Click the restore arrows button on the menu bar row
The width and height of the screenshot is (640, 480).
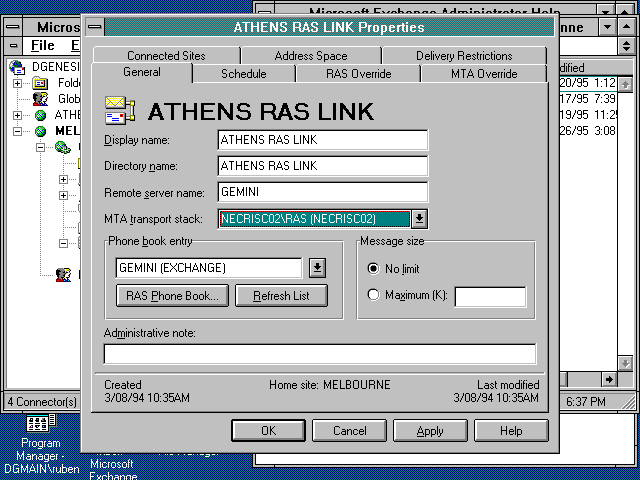[x=627, y=45]
